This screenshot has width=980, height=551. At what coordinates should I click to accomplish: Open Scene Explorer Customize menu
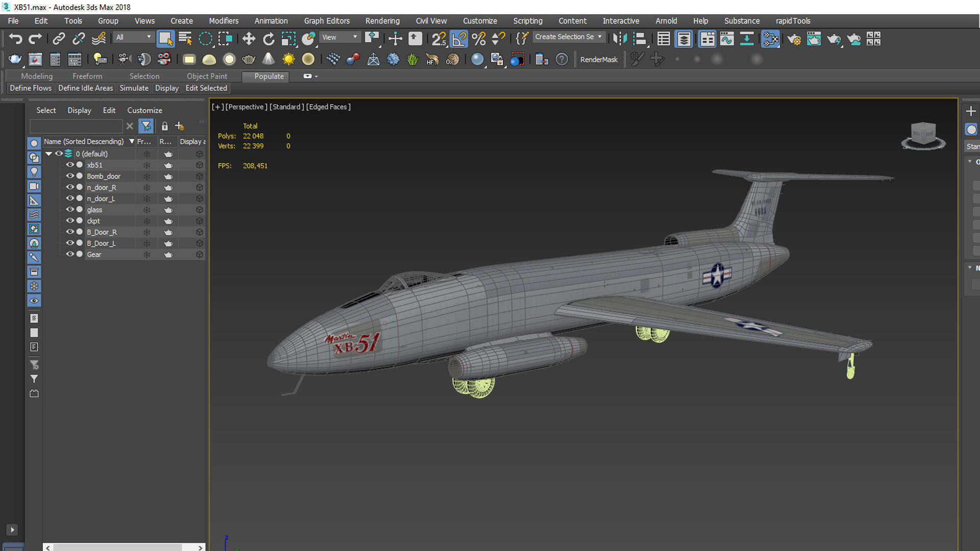(144, 110)
